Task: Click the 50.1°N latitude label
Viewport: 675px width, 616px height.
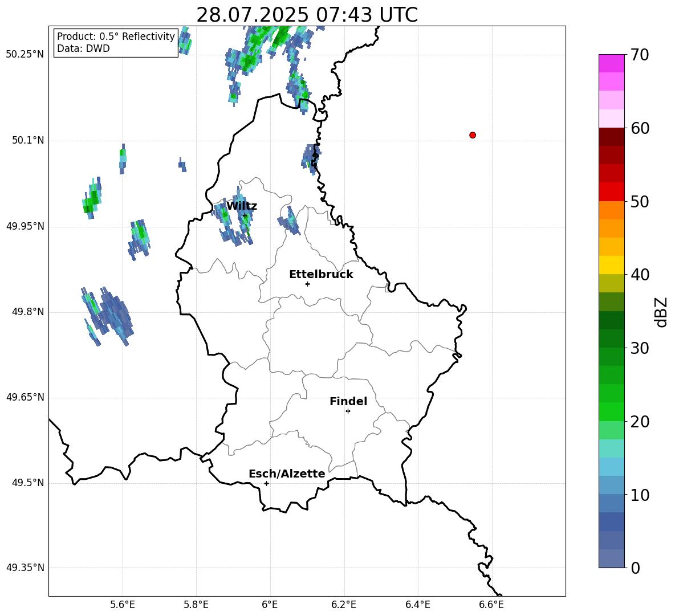Action: [x=28, y=141]
